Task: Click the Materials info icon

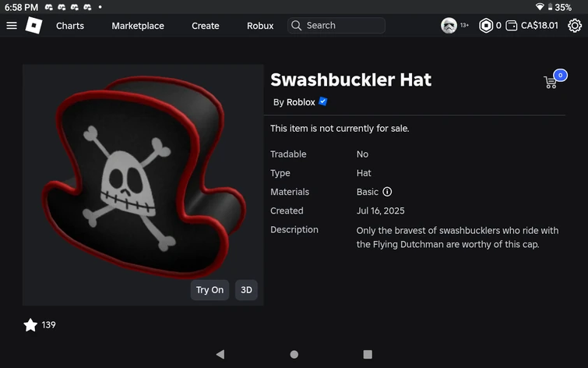Action: coord(387,192)
